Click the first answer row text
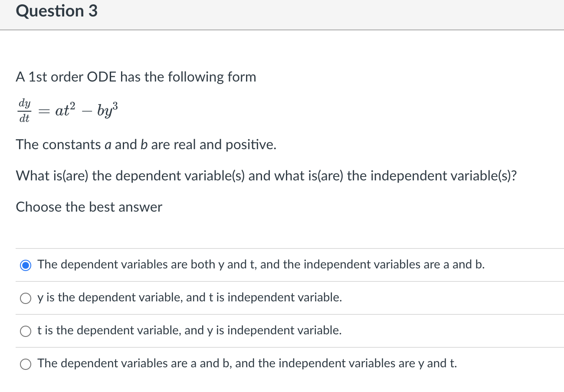564x392 pixels. coord(261,265)
